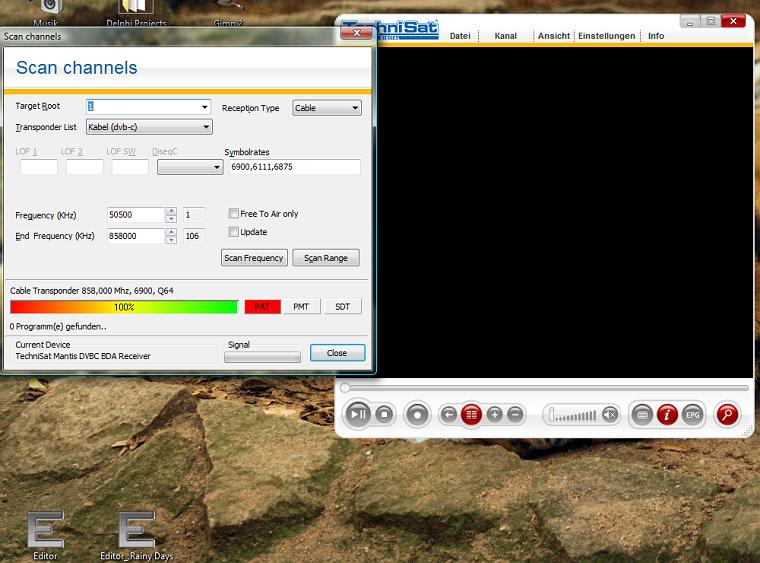
Task: Open the Kanal menu
Action: (x=506, y=36)
